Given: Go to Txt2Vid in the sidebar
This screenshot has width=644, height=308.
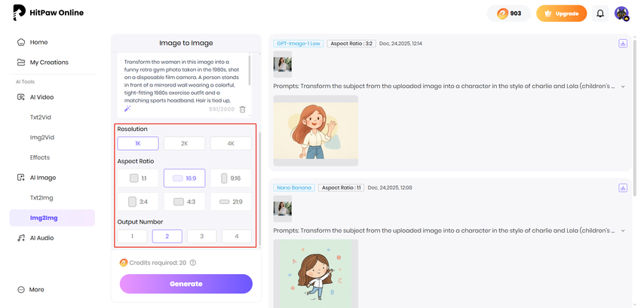Looking at the screenshot, I should pos(40,117).
